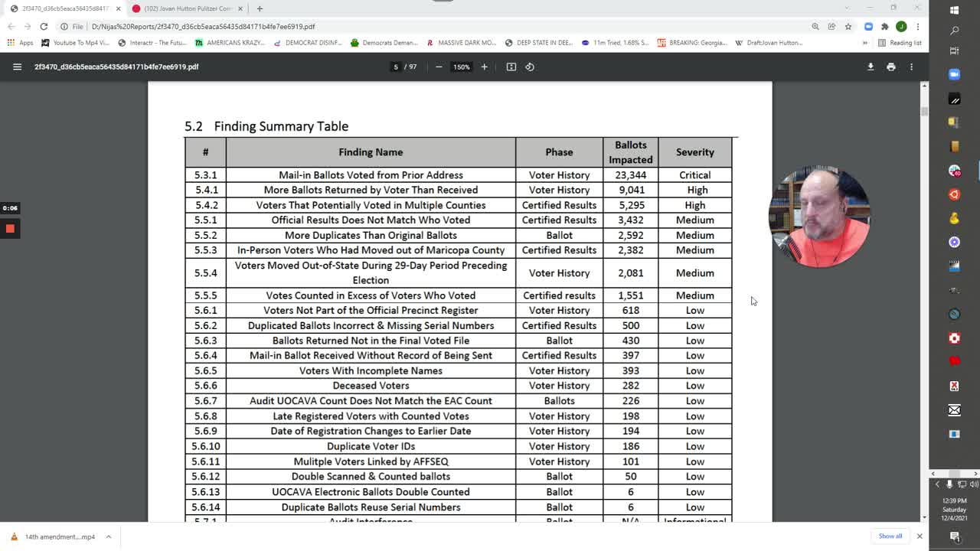
Task: Open BREAKING: Georgia bookmark
Action: click(693, 43)
